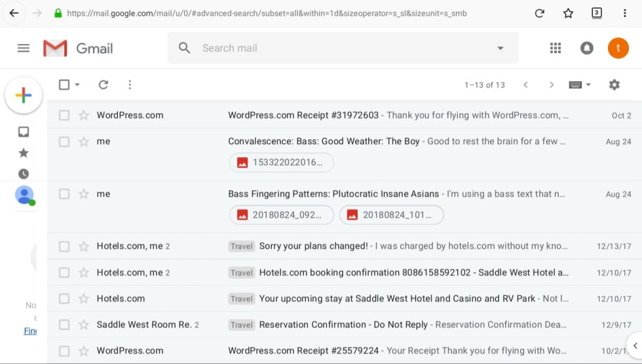Open the More actions three-dot menu

pyautogui.click(x=130, y=84)
